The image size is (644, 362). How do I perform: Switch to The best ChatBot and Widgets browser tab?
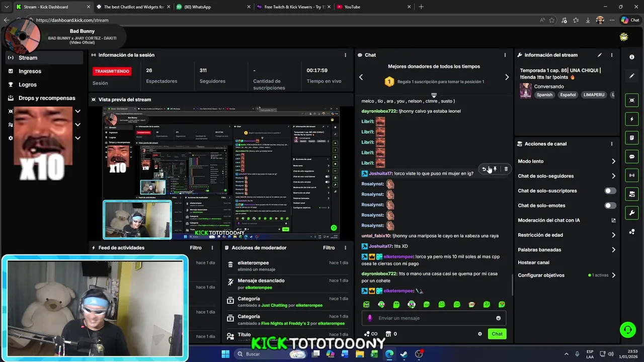(133, 7)
